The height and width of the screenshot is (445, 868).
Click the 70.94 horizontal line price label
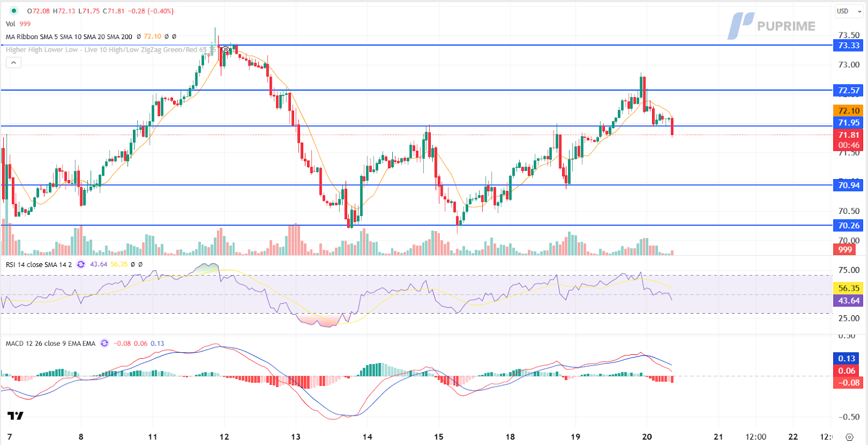848,185
